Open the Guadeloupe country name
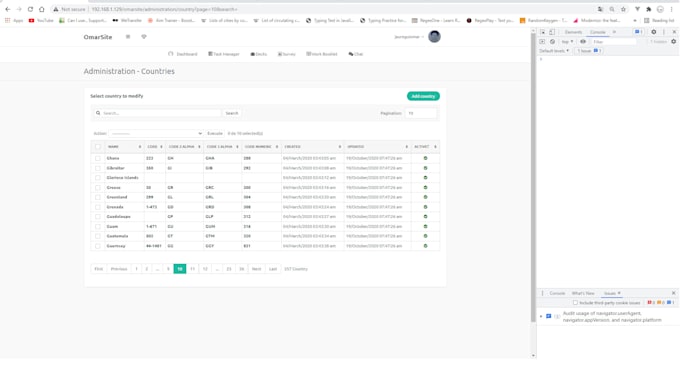This screenshot has height=368, width=680. pos(118,217)
